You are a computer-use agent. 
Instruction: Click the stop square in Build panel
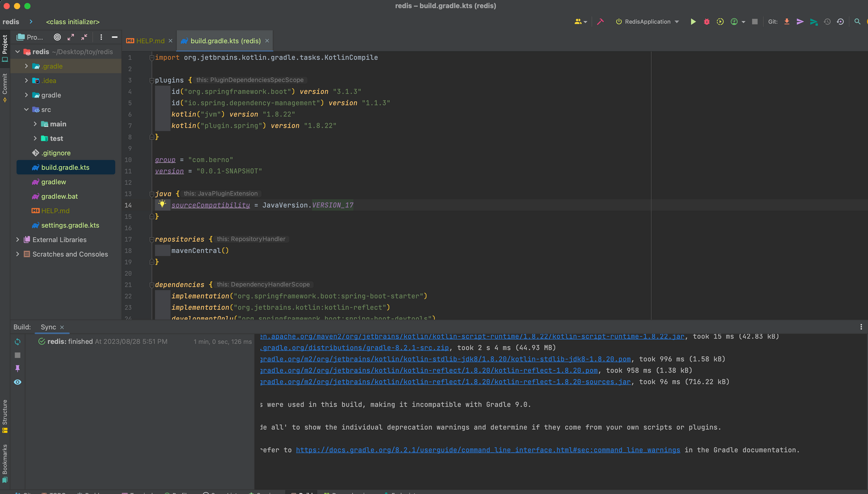pyautogui.click(x=18, y=355)
